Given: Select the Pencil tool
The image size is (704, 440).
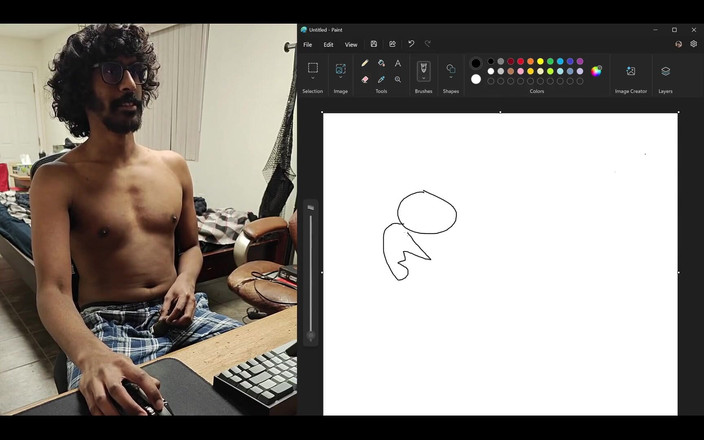Looking at the screenshot, I should point(365,63).
